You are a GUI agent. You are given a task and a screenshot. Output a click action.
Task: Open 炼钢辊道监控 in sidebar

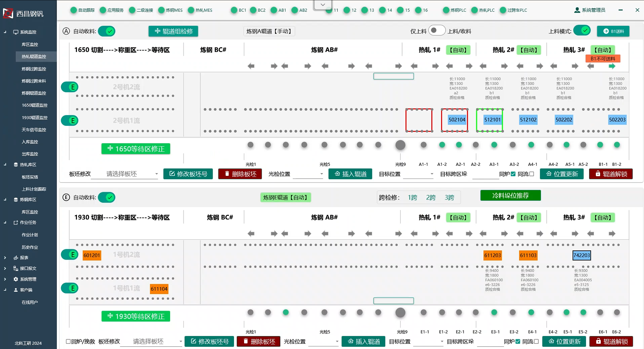[x=34, y=93]
